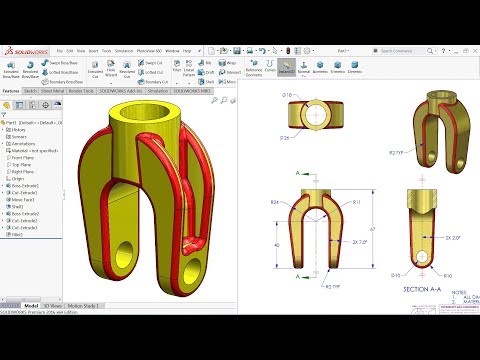
Task: Choose Swept Boss/Base command
Action: (59, 63)
